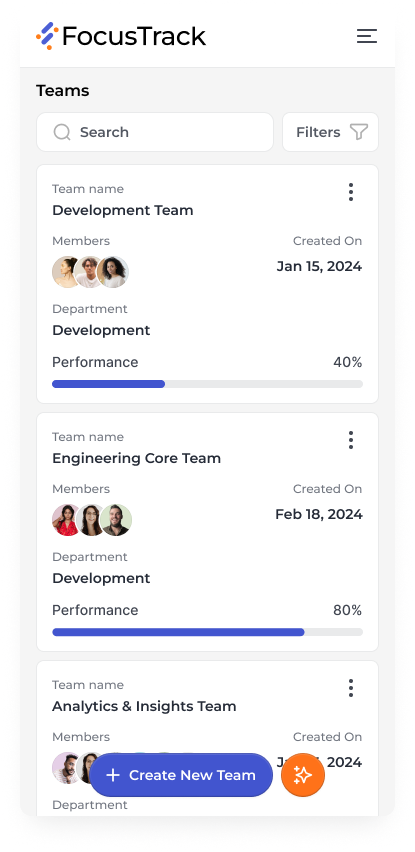
Task: Click the orange sparkle AI button
Action: (303, 775)
